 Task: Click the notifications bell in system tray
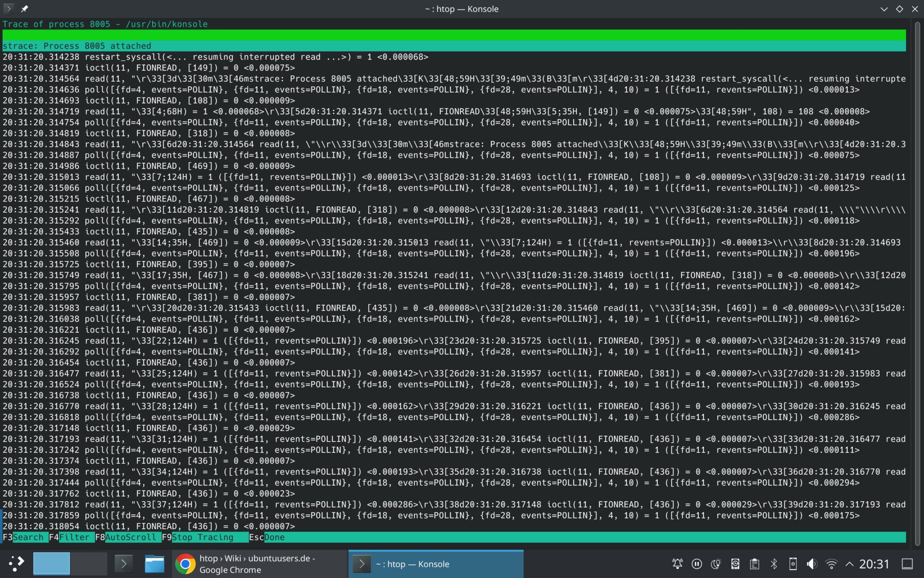[677, 564]
